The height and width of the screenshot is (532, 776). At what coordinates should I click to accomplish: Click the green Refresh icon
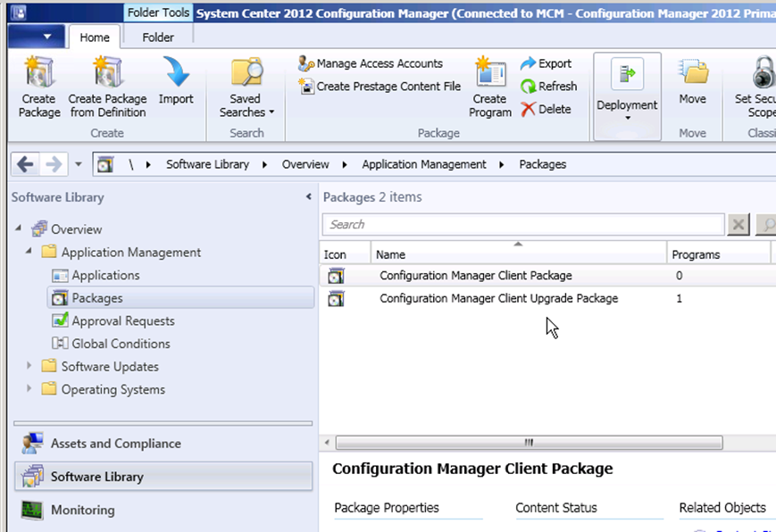[528, 86]
